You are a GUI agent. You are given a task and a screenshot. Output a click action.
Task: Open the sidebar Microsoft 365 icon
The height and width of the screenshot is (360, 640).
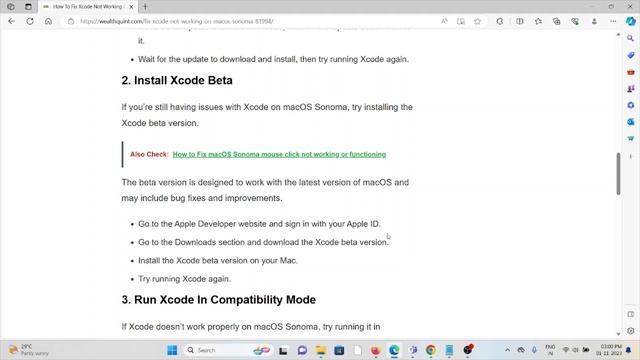point(631,105)
